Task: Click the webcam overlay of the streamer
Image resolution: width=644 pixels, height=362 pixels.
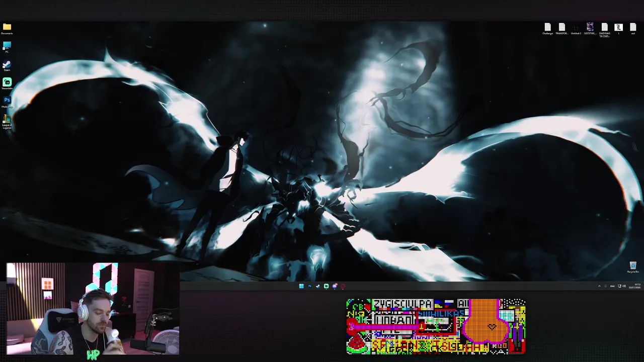Action: click(93, 309)
